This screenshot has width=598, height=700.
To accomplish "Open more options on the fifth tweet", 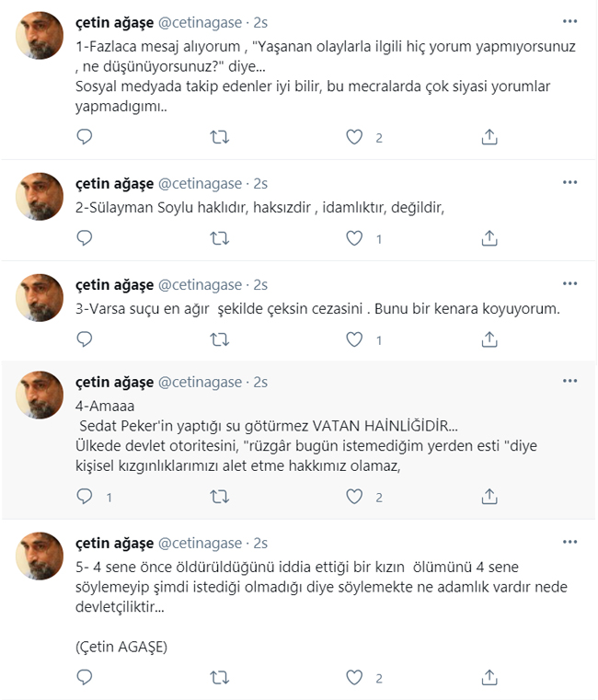I will coord(569,542).
